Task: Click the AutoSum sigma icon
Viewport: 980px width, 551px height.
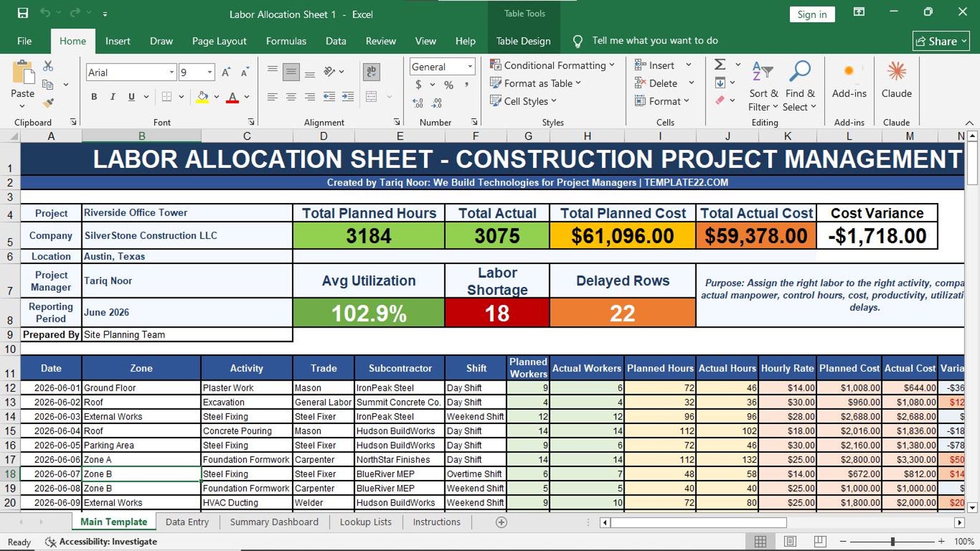Action: click(x=720, y=65)
